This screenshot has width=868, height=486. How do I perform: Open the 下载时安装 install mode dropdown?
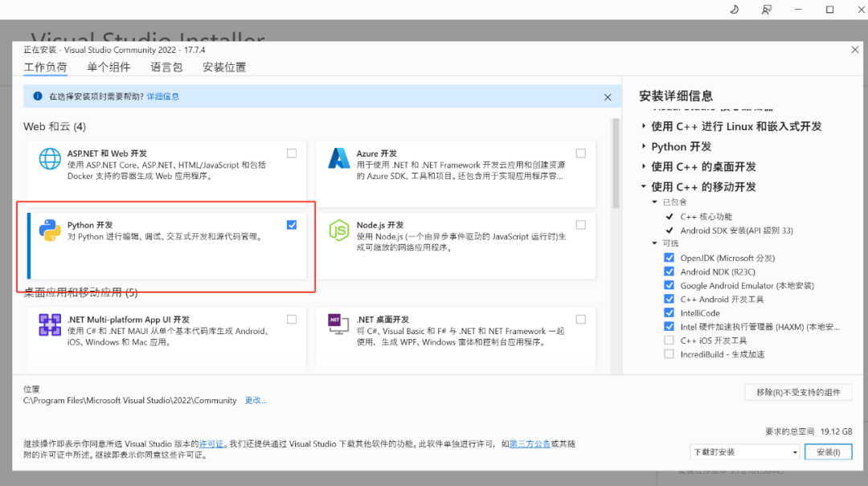744,451
